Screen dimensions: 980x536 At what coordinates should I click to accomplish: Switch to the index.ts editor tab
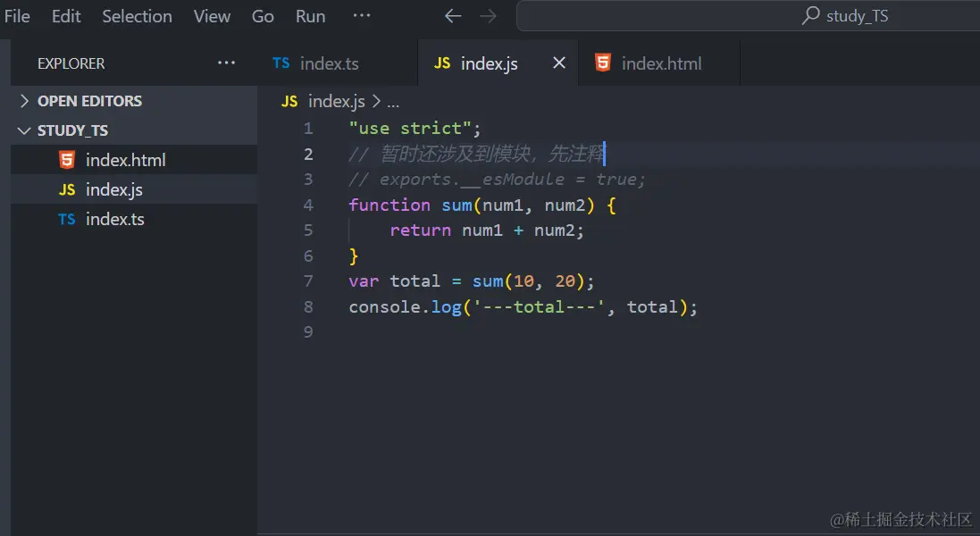click(x=338, y=63)
